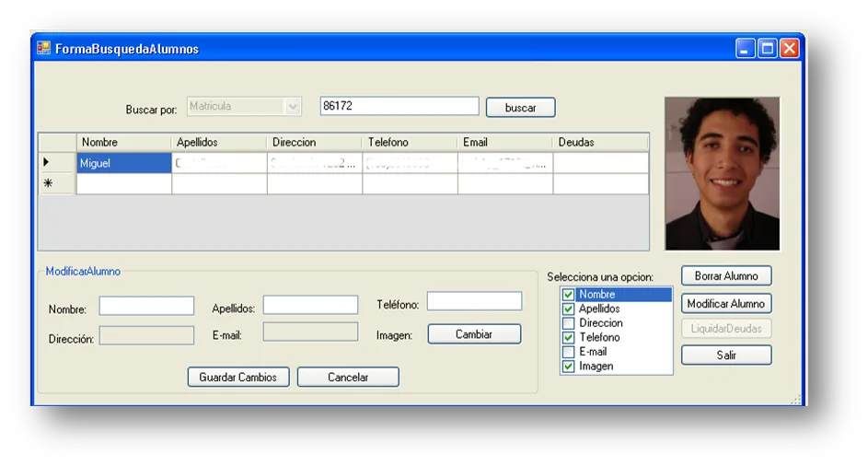868x466 pixels.
Task: Click the buscar button
Action: pyautogui.click(x=520, y=108)
